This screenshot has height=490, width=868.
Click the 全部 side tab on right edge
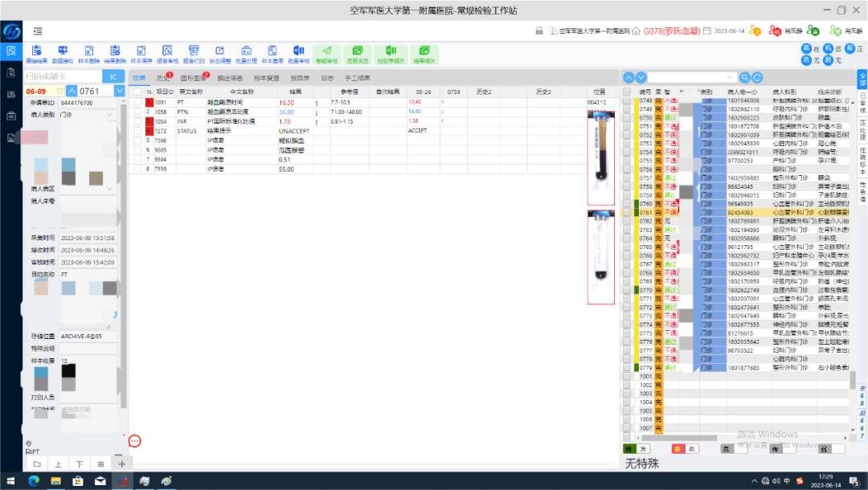click(862, 79)
